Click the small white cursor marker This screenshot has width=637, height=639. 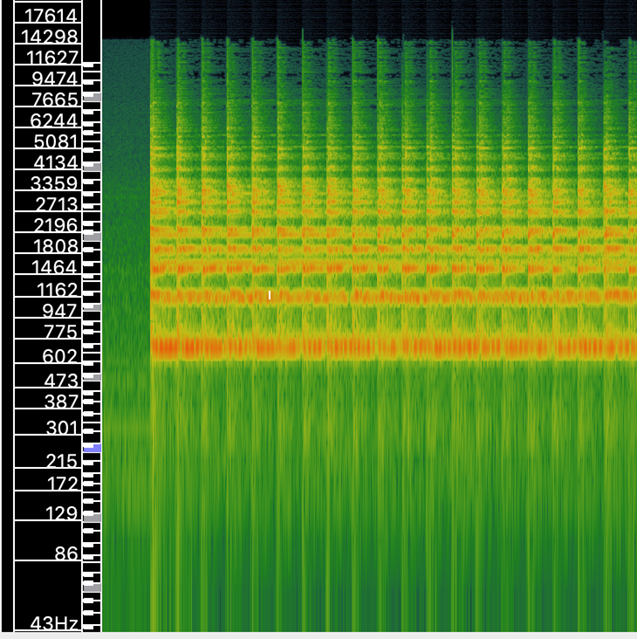click(270, 295)
